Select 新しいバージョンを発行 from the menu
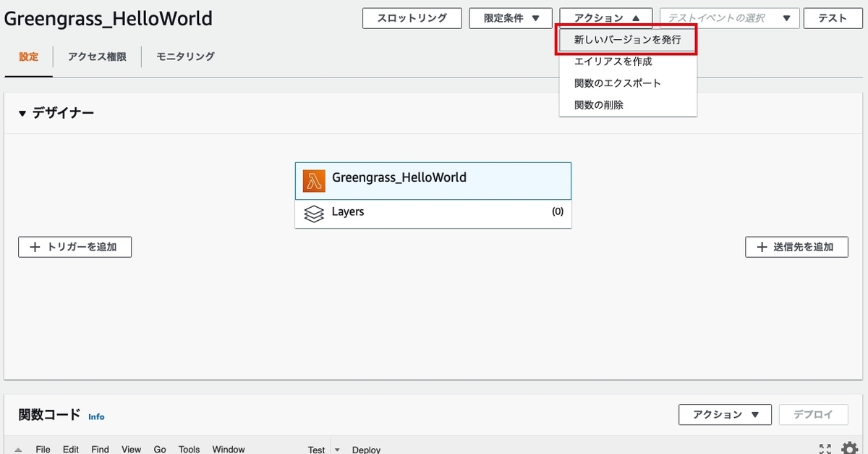868x454 pixels. (627, 40)
